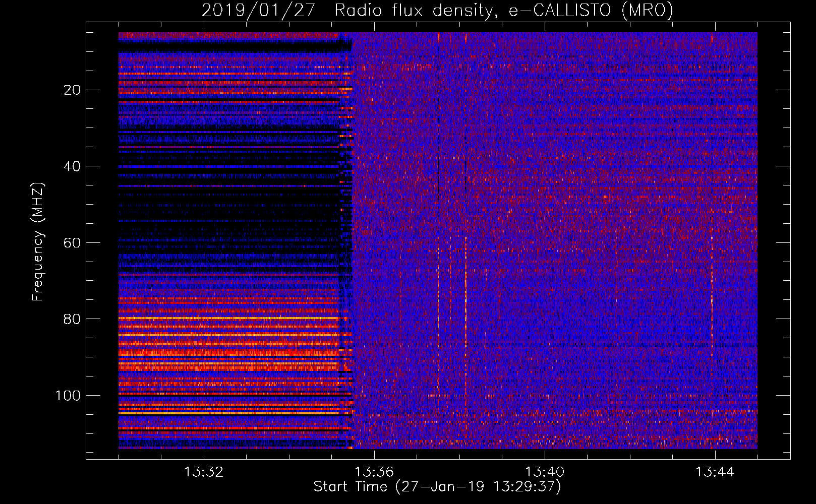Click the 'Start Time (27-Jan-19 13:29:37)' label

click(x=437, y=487)
